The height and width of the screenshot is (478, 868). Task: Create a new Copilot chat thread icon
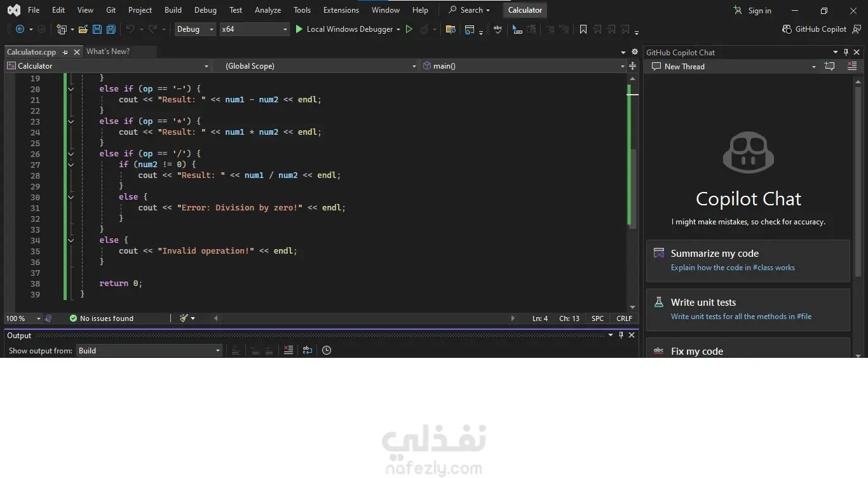click(x=829, y=66)
